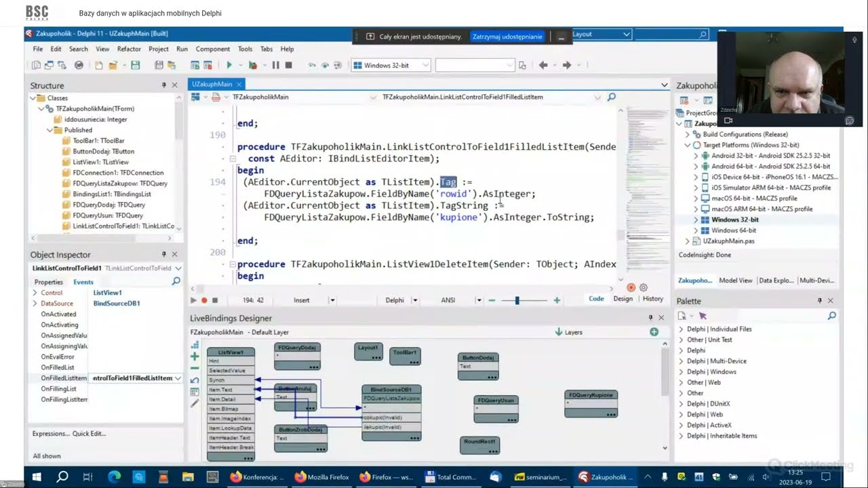Close the UZakuphMain editor tab
868x488 pixels.
(x=239, y=84)
